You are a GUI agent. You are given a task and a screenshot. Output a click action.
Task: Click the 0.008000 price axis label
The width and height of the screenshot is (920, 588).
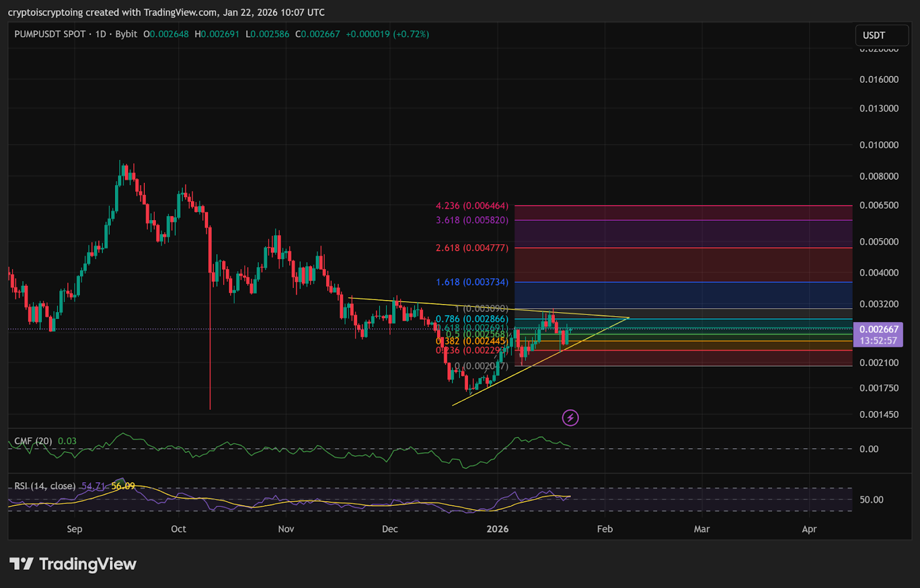tap(879, 176)
